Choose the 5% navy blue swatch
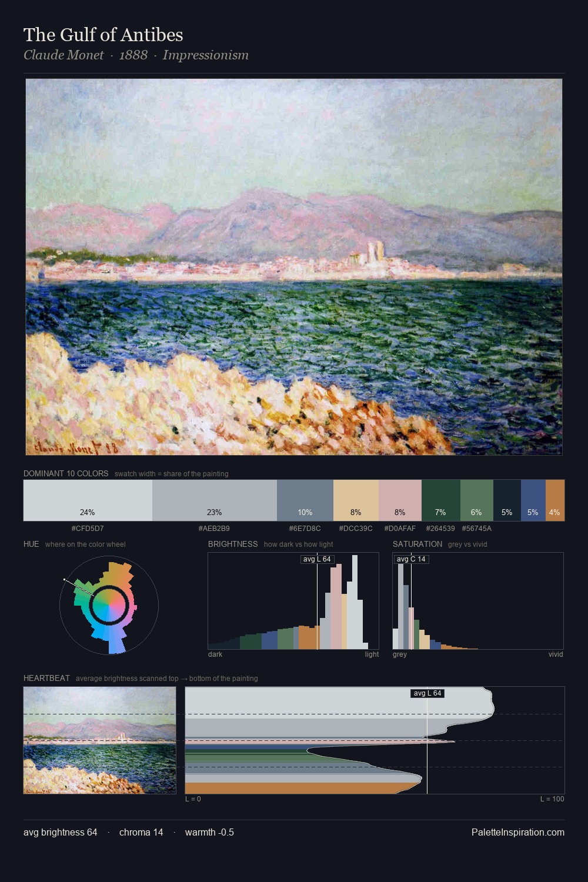 tap(533, 500)
